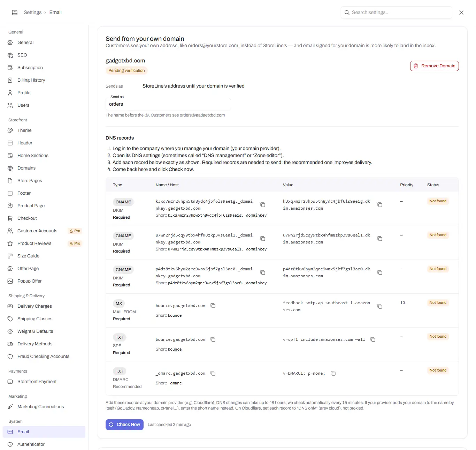
Task: Open Header settings
Action: pyautogui.click(x=44, y=143)
